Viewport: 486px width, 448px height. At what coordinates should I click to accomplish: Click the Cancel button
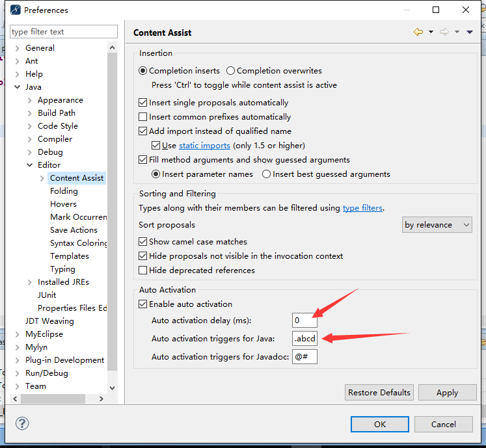[444, 424]
